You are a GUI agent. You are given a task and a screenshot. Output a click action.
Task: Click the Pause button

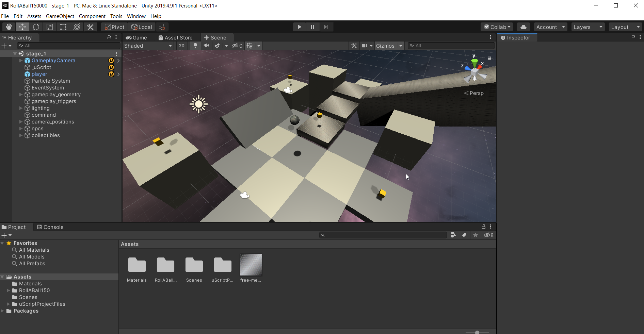coord(312,27)
